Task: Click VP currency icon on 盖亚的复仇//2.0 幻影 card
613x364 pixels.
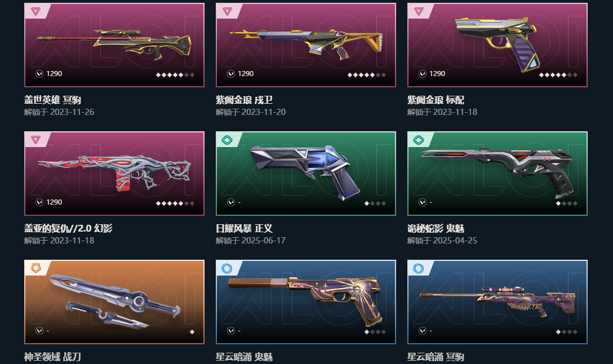Action: pos(39,202)
